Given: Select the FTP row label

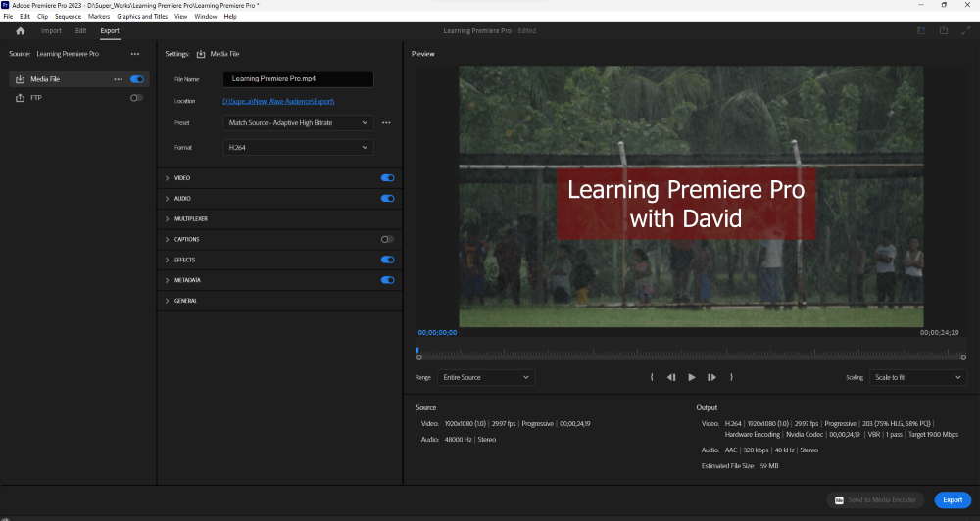Looking at the screenshot, I should (x=36, y=98).
